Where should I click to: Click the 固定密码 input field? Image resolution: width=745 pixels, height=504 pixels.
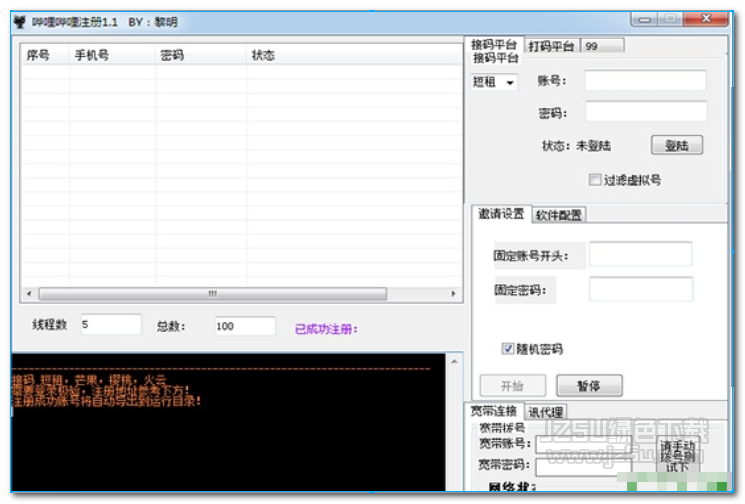(x=641, y=289)
